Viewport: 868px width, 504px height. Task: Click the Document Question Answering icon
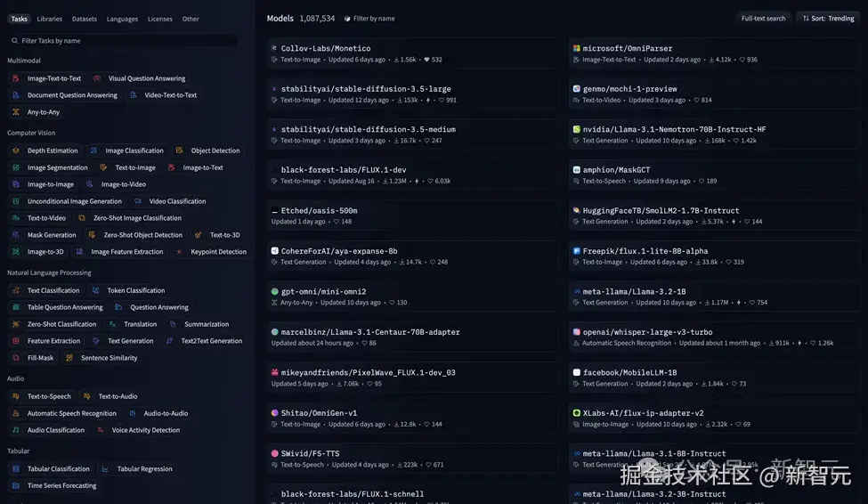pyautogui.click(x=16, y=95)
